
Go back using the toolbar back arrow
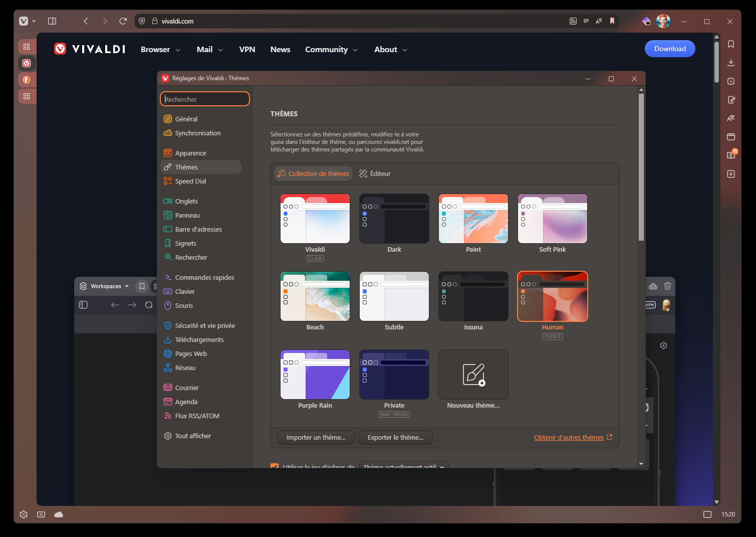pyautogui.click(x=86, y=21)
